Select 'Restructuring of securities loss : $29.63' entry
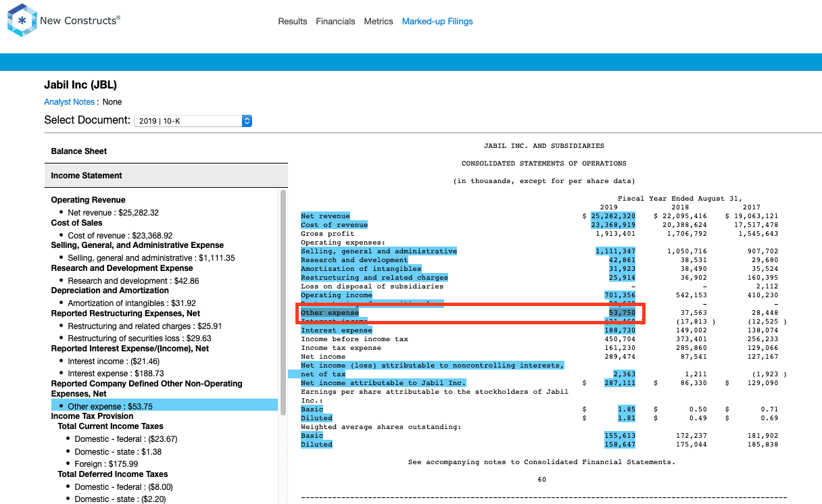Image resolution: width=822 pixels, height=504 pixels. pos(139,338)
